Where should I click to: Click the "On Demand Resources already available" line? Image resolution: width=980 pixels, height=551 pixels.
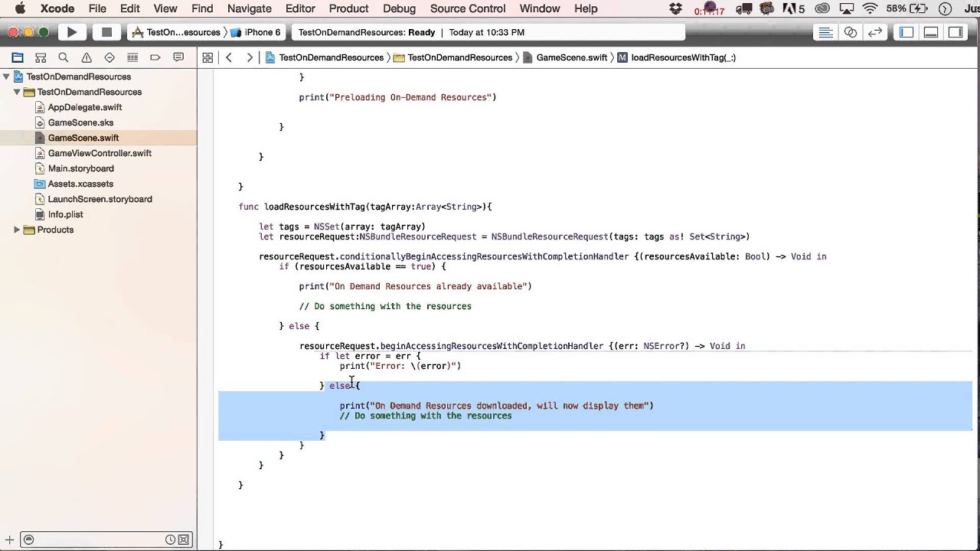tap(415, 286)
